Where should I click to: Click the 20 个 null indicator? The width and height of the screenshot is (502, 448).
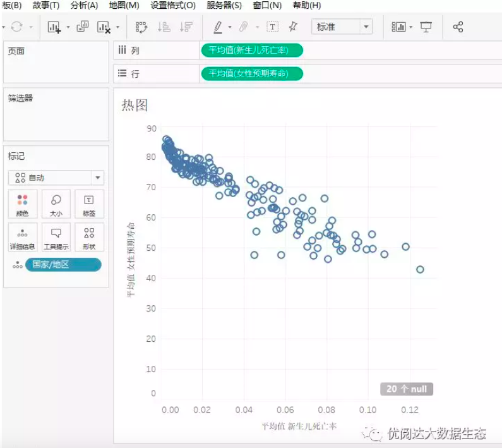pos(407,389)
